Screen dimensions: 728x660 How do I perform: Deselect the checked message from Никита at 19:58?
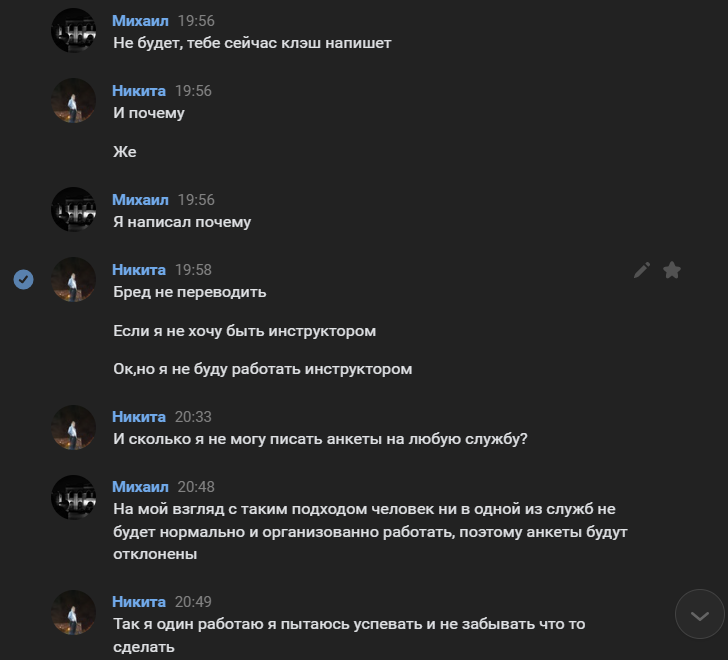(x=24, y=279)
